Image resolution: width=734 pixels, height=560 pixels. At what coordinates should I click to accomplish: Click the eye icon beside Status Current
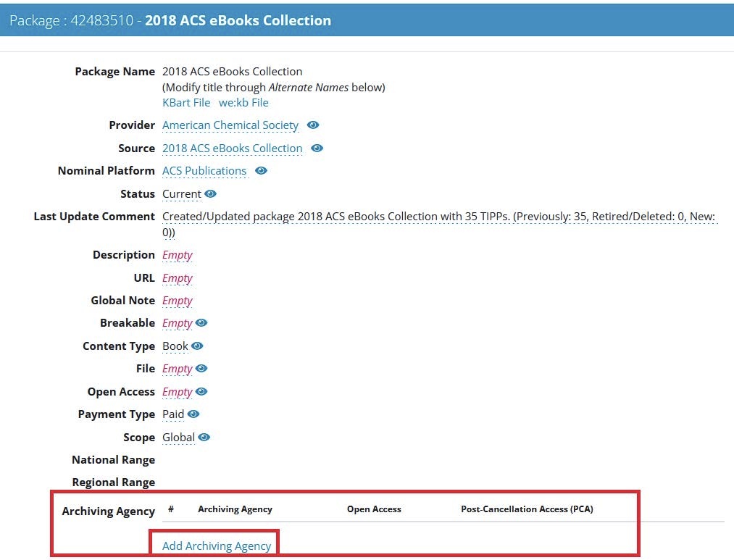(x=211, y=194)
